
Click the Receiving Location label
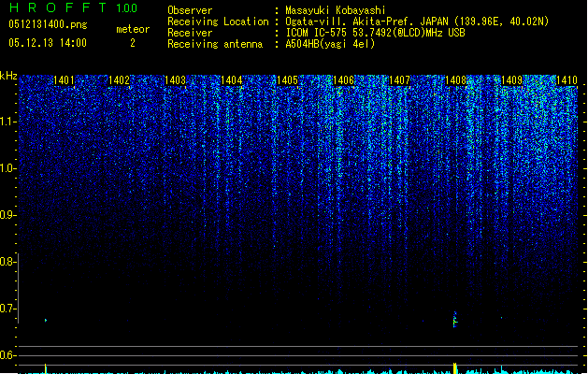point(218,22)
